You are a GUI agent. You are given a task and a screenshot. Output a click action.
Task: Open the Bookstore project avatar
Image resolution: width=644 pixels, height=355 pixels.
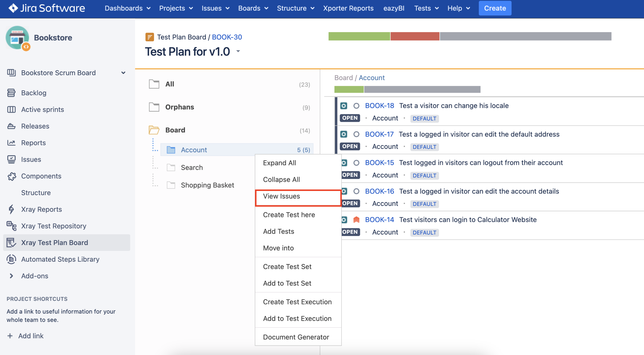point(17,38)
